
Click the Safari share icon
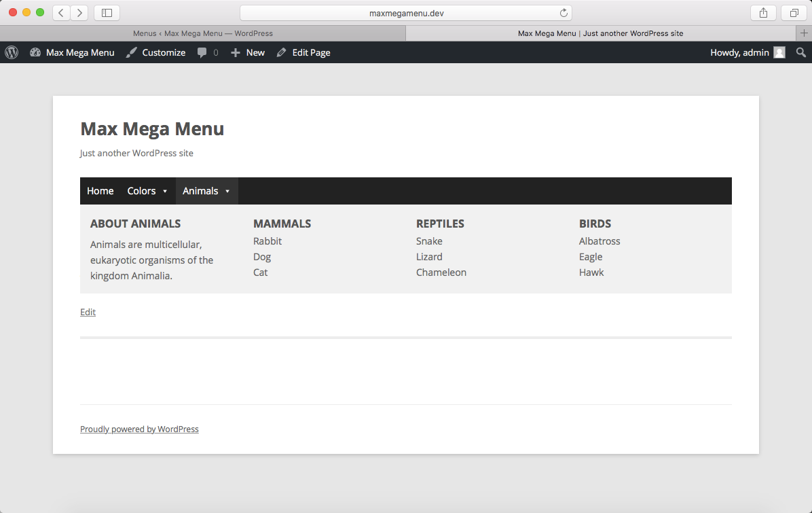(x=762, y=12)
